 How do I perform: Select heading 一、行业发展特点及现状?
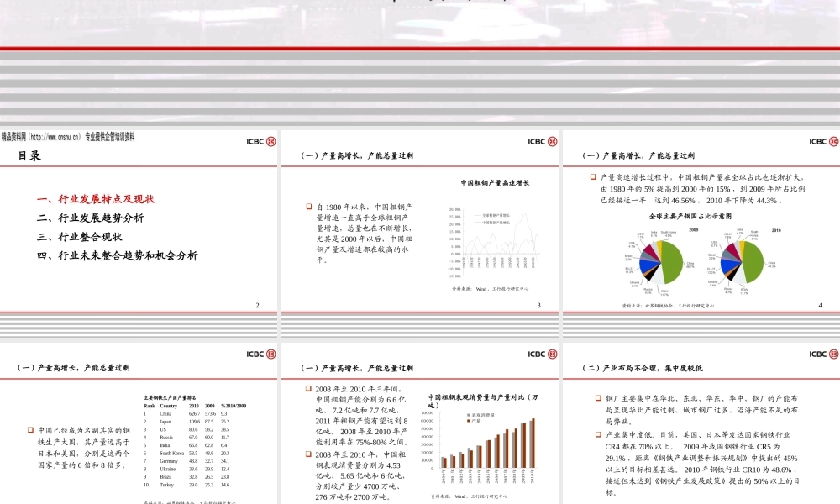[96, 199]
